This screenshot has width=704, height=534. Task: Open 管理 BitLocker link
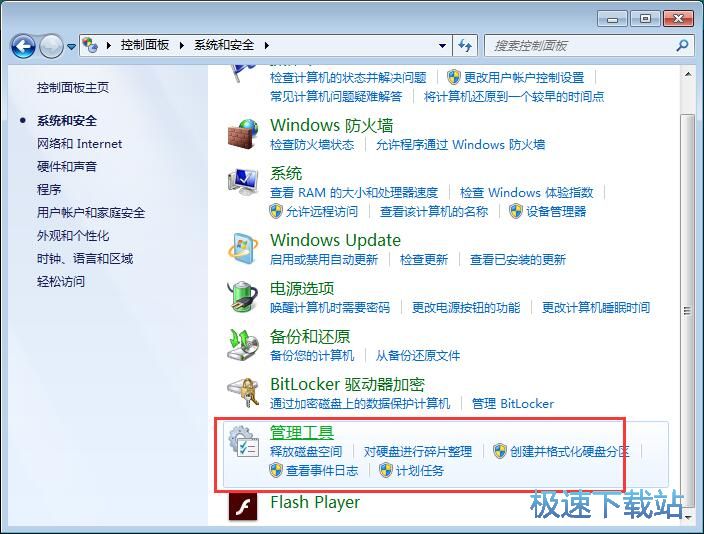512,404
